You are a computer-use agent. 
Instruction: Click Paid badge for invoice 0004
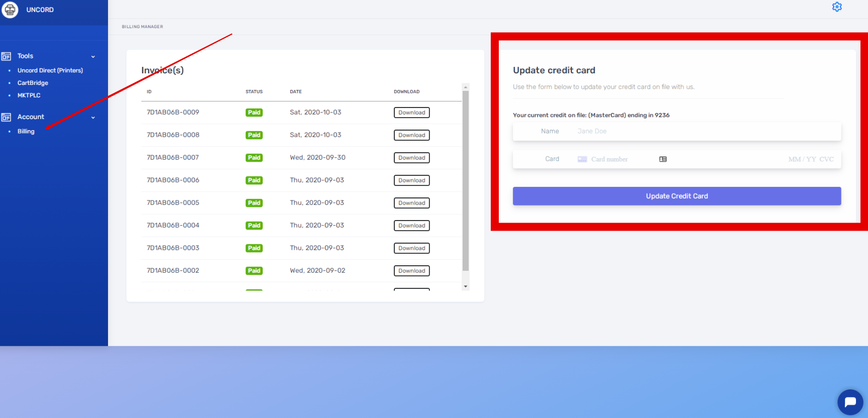[254, 226]
